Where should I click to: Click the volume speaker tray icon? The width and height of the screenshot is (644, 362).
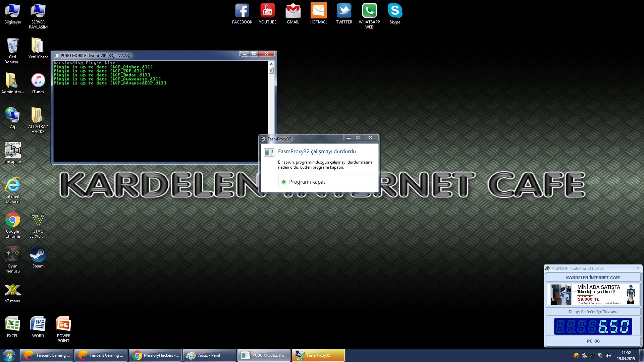[x=608, y=356]
